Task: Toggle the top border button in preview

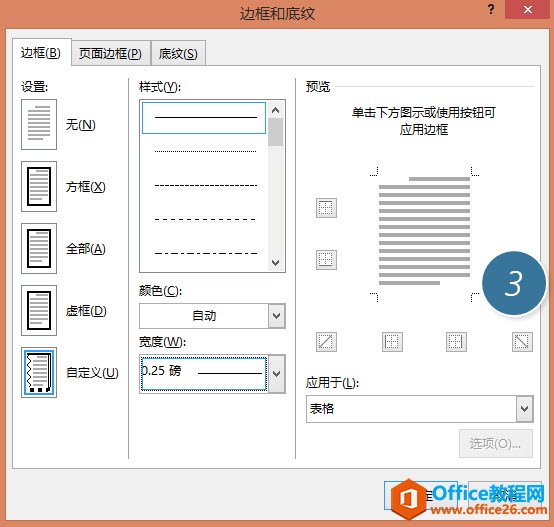Action: 326,208
